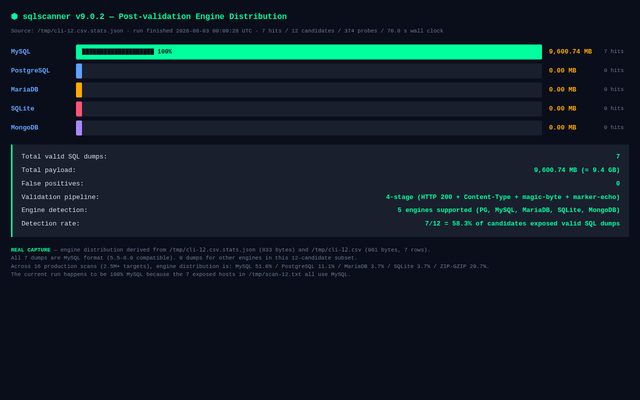Select the PostgreSQL engine label
640x400 pixels.
(31, 71)
